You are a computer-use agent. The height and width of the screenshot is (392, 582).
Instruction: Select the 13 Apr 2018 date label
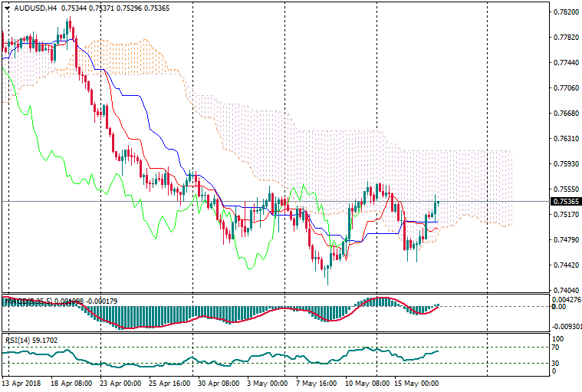tap(21, 383)
